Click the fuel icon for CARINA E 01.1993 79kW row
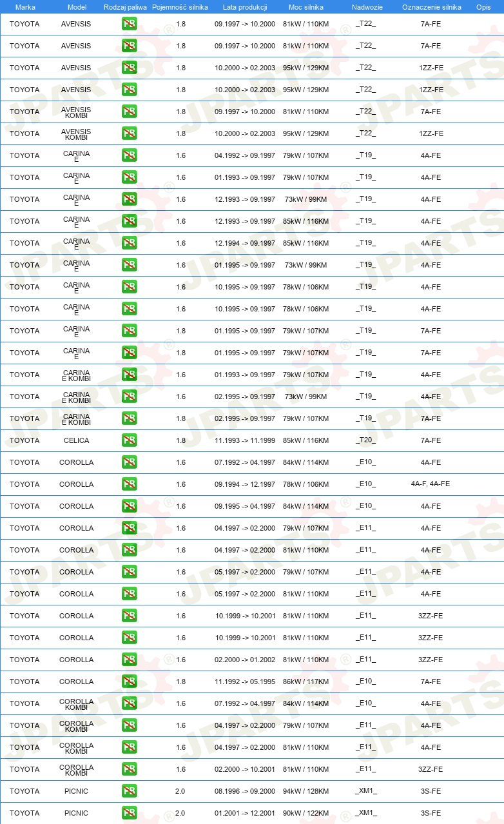 (x=129, y=177)
